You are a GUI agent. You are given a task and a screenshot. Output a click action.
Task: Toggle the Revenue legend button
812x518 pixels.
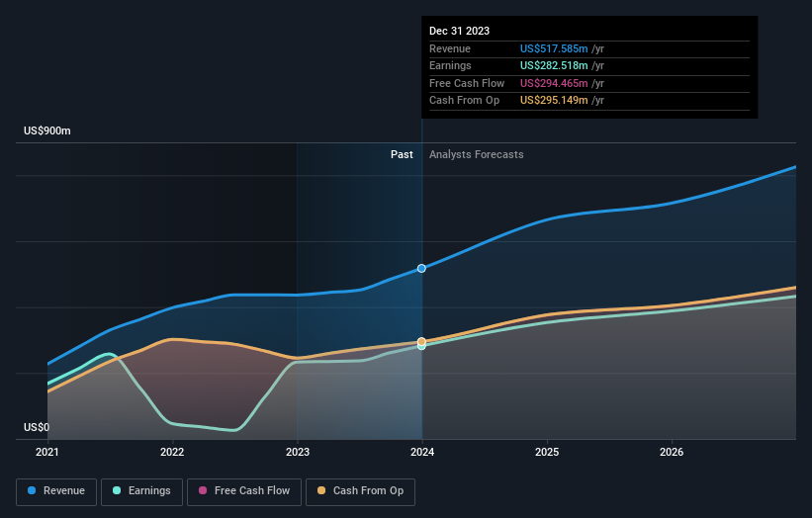pos(56,491)
